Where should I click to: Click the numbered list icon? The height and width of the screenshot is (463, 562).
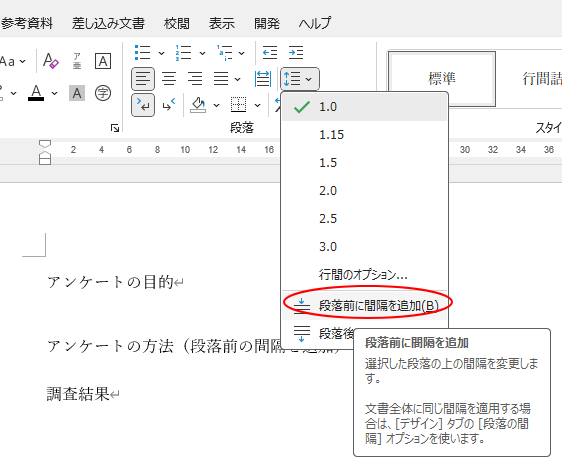(184, 53)
